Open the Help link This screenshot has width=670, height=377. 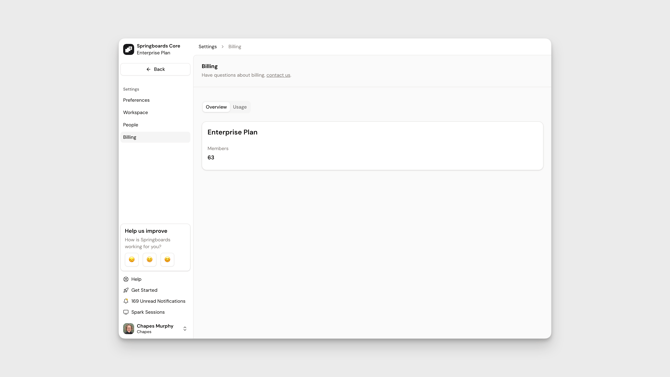click(x=132, y=279)
